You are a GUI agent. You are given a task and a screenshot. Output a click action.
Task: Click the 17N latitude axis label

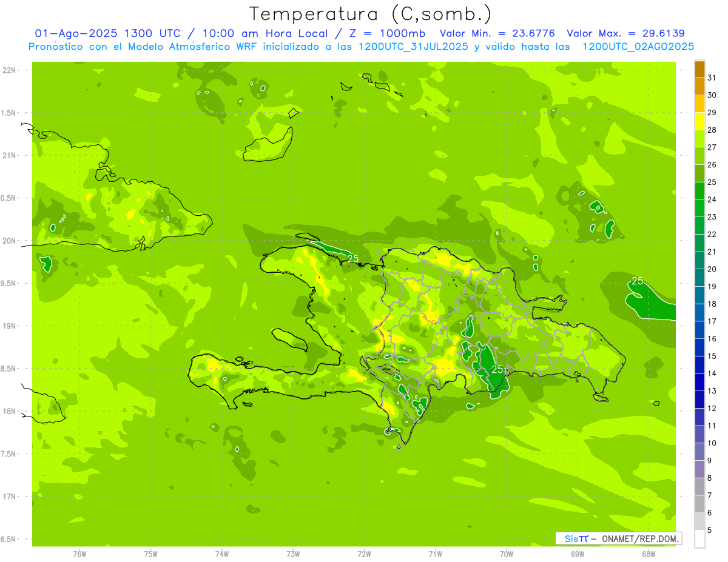pos(9,497)
